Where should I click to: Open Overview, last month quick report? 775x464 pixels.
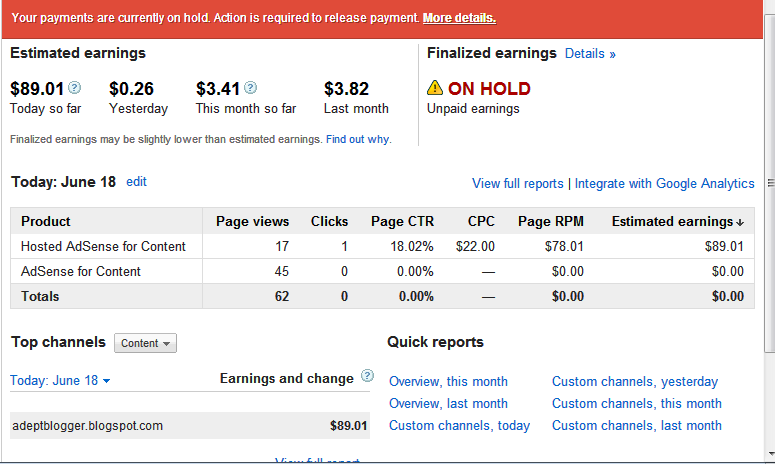pyautogui.click(x=448, y=404)
